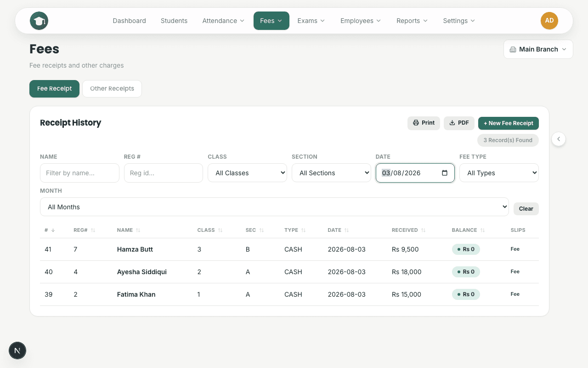Open Fee slip for Hamza Butt
This screenshot has height=368, width=588.
pyautogui.click(x=515, y=249)
